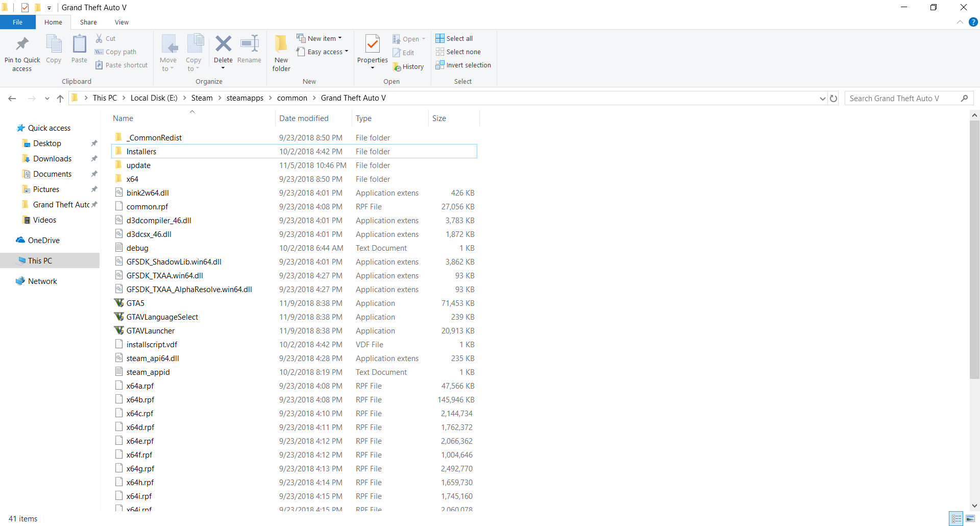The image size is (980, 526).
Task: Go up one folder level arrow
Action: click(x=60, y=99)
